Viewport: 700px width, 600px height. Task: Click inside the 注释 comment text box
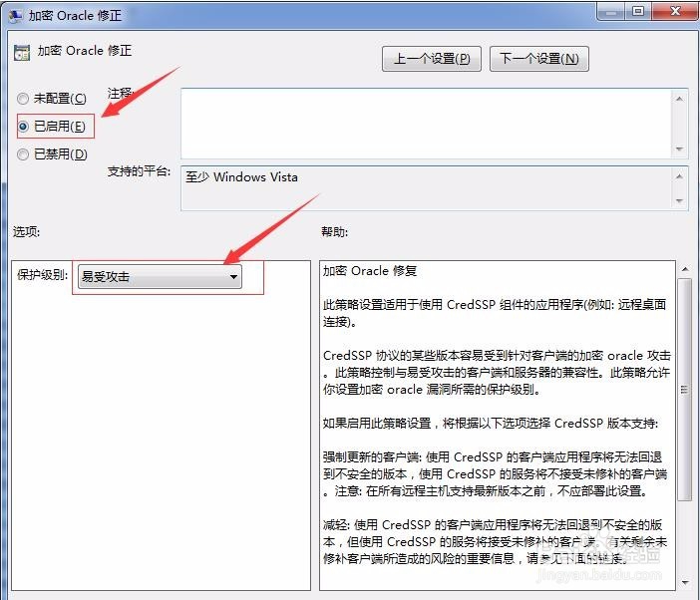coord(427,124)
